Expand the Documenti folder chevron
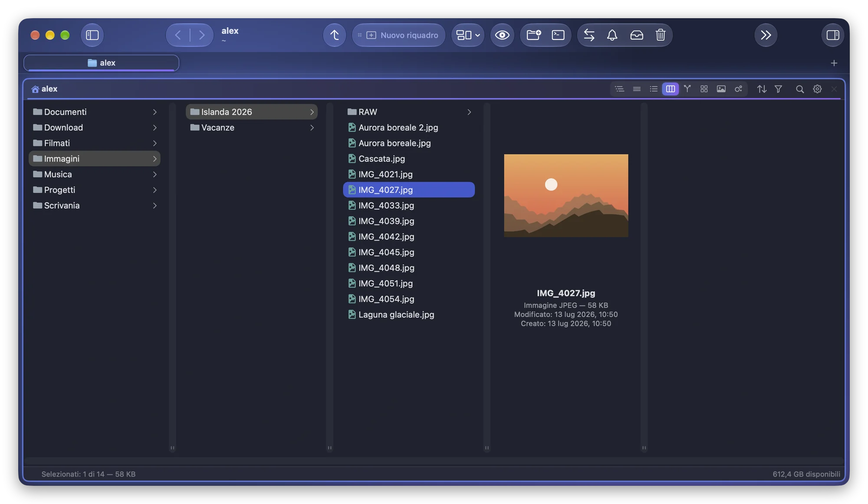 click(155, 112)
